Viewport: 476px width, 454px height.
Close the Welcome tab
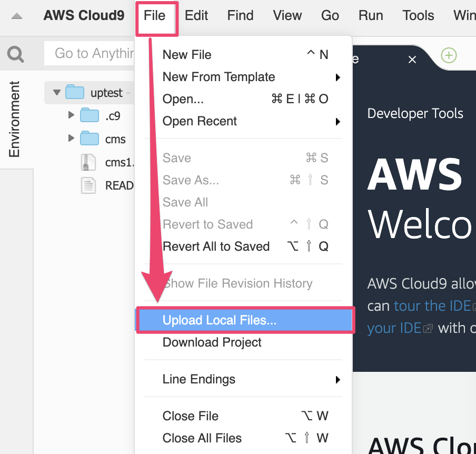(412, 60)
